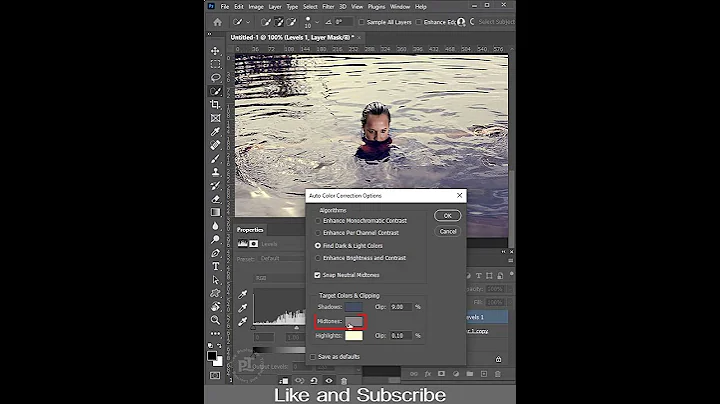Reset adjustment defaults in Properties panel
The image size is (720, 404).
314,381
